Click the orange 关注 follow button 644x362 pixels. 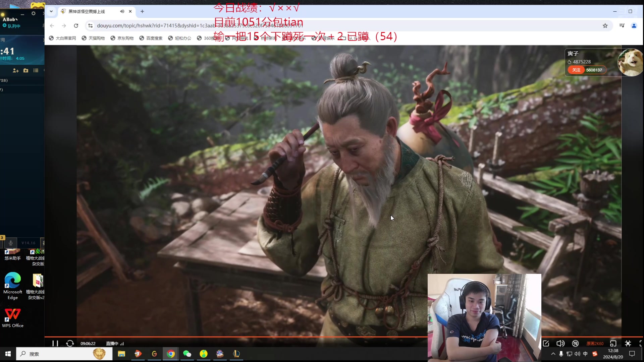click(x=576, y=70)
